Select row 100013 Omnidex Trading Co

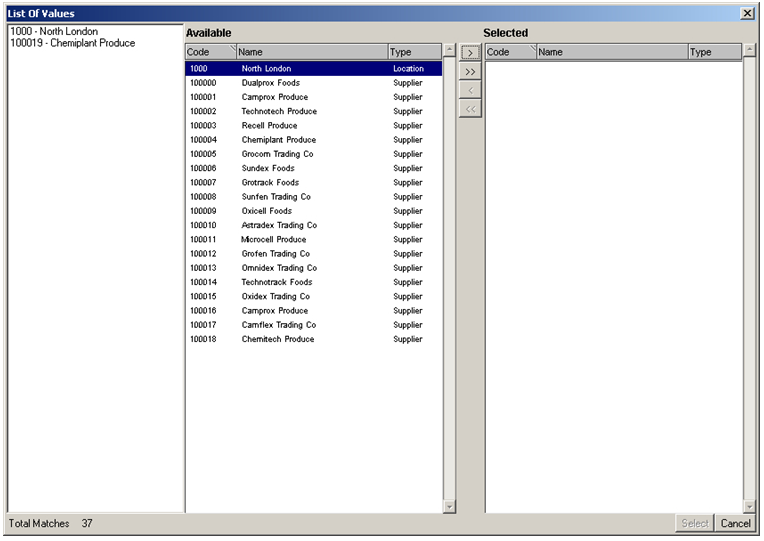[314, 268]
